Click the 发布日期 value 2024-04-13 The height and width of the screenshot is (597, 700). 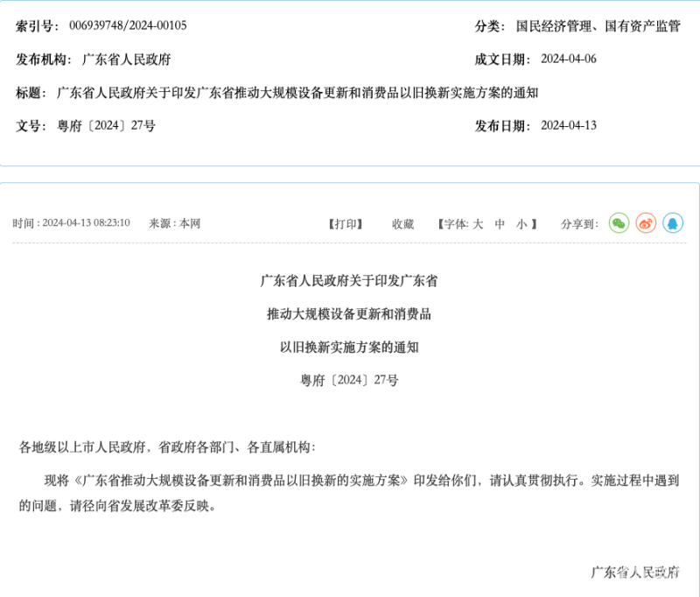[x=569, y=125]
